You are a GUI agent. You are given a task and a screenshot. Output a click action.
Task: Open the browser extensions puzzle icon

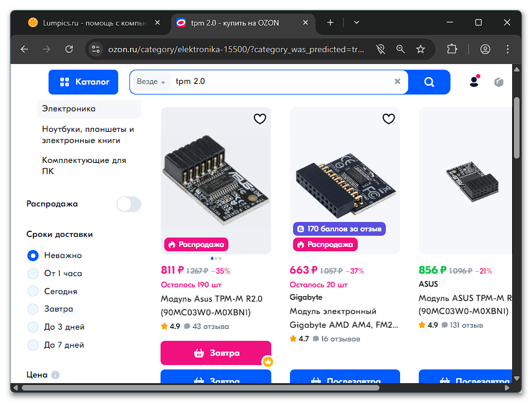(452, 50)
